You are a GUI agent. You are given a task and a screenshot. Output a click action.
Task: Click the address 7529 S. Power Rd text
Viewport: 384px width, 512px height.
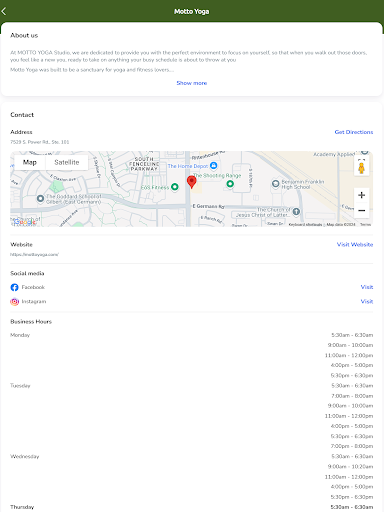click(40, 142)
